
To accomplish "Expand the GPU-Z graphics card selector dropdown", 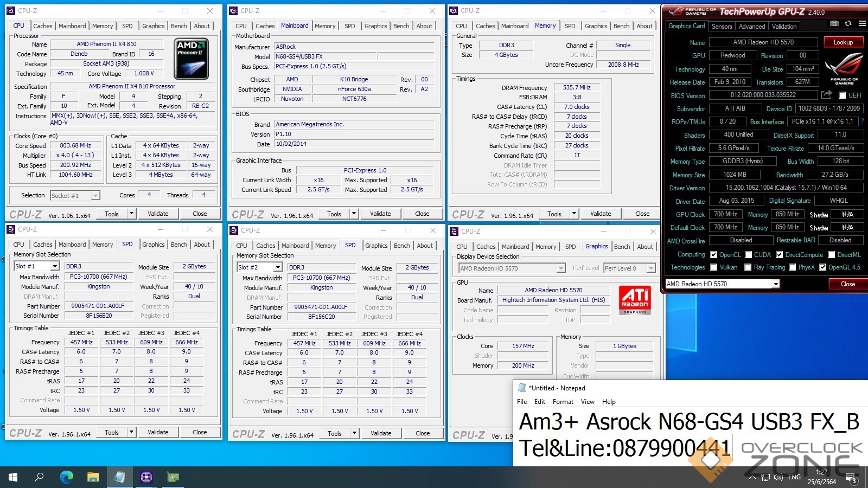I will 776,284.
